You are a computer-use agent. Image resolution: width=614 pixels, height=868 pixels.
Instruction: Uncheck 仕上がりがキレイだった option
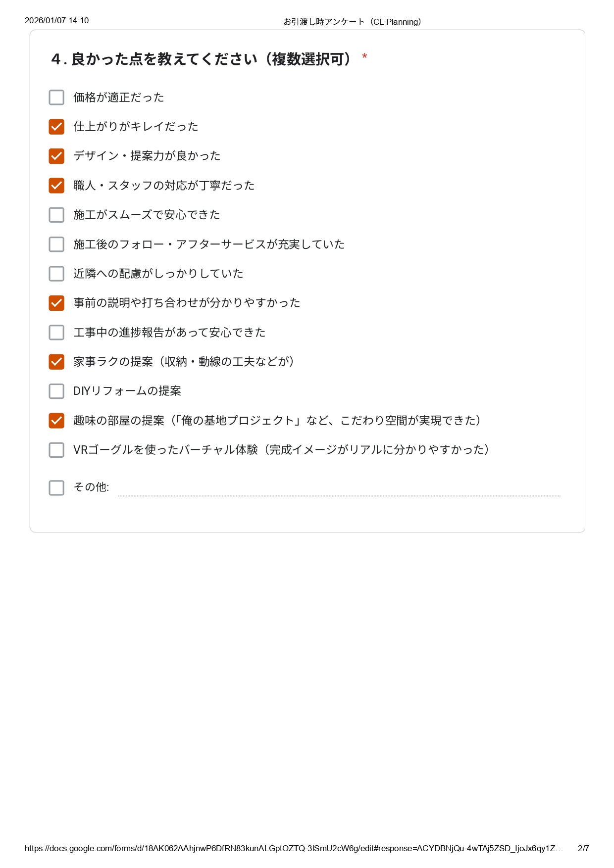(x=56, y=127)
